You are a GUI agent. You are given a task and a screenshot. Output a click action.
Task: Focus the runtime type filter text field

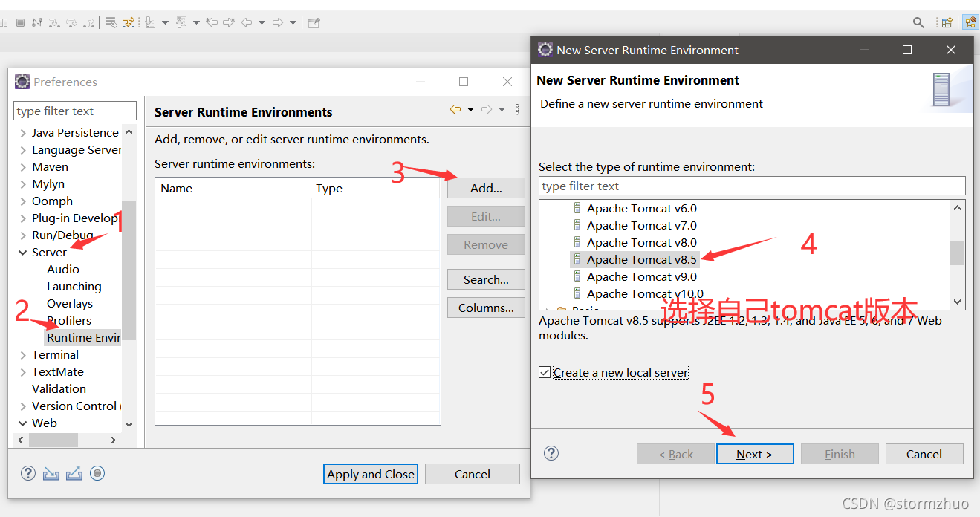tap(752, 186)
